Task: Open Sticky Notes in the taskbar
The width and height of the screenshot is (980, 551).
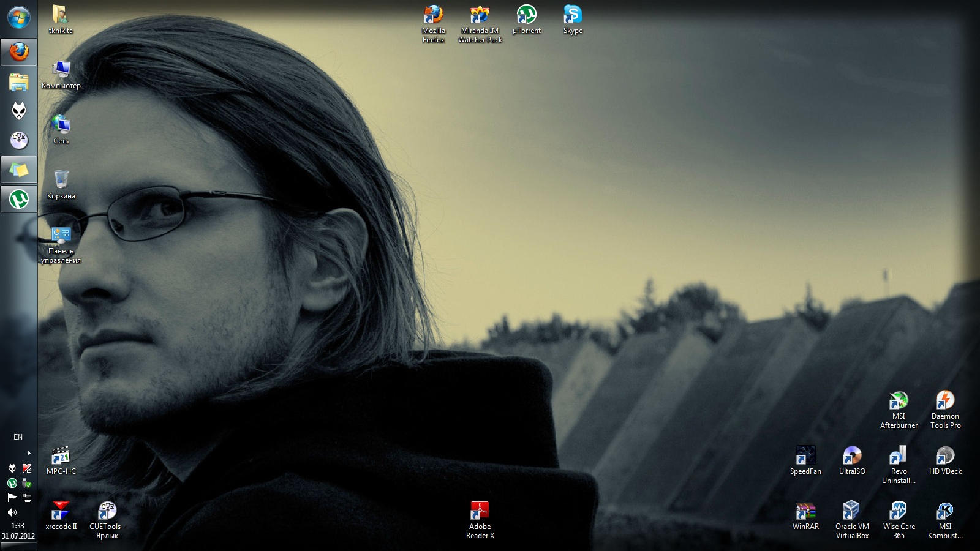Action: click(19, 170)
